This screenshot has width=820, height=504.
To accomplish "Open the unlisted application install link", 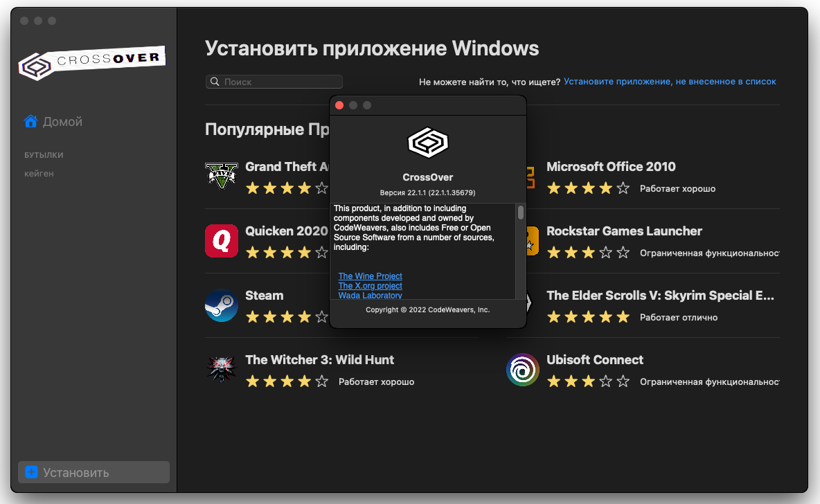I will (670, 82).
